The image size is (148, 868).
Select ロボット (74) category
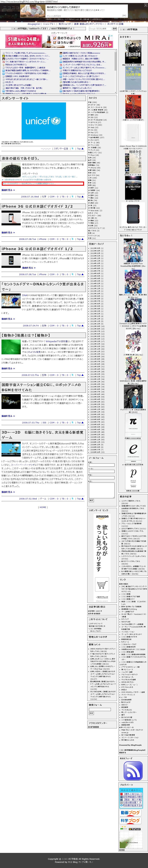(93, 213)
